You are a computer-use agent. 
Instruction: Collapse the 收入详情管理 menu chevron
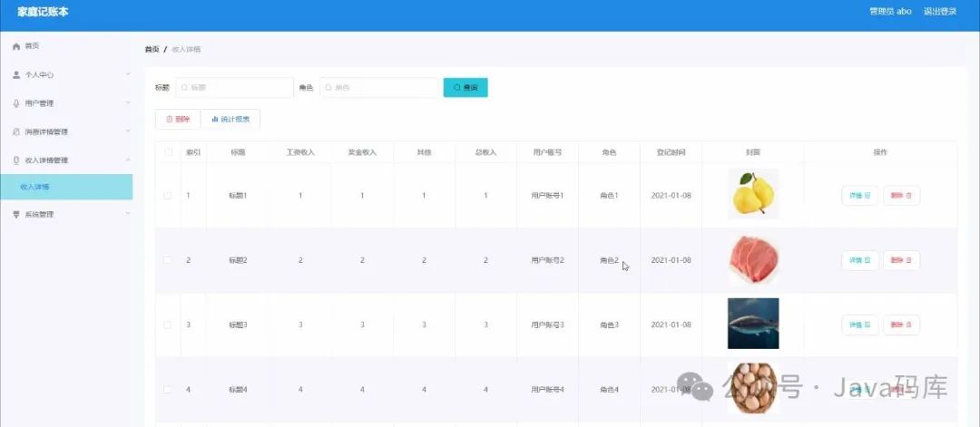128,160
